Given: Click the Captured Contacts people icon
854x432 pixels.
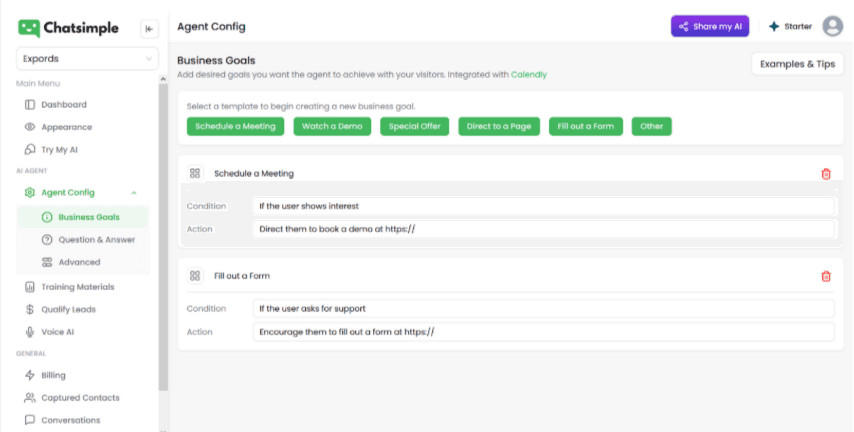Looking at the screenshot, I should [30, 398].
